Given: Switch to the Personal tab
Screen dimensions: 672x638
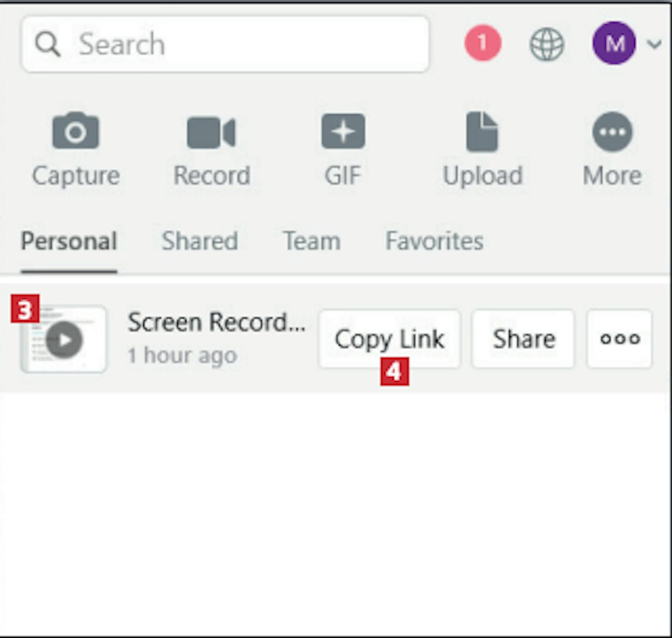Looking at the screenshot, I should click(69, 241).
